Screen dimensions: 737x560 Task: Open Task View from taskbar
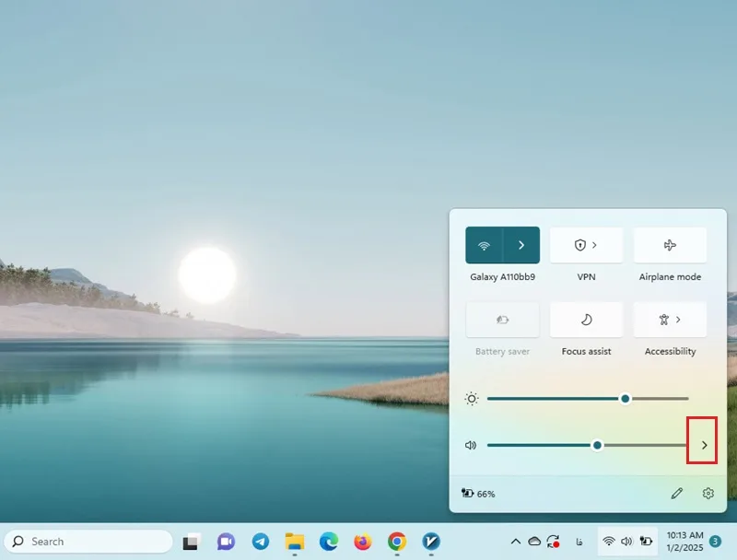[192, 542]
